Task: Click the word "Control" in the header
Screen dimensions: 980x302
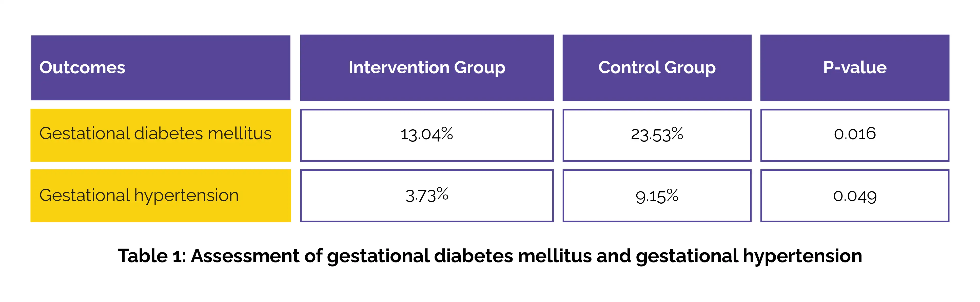Action: pos(629,68)
